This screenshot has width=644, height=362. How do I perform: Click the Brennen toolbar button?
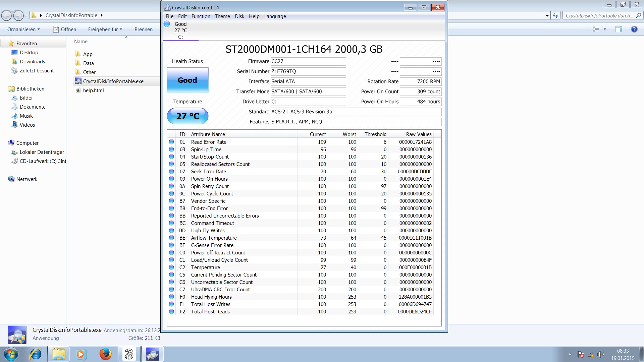click(143, 29)
